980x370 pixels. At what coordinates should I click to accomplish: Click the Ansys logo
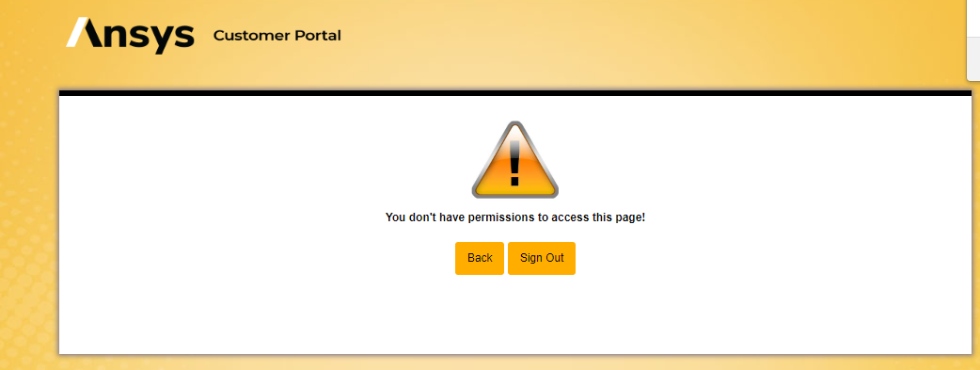point(130,36)
